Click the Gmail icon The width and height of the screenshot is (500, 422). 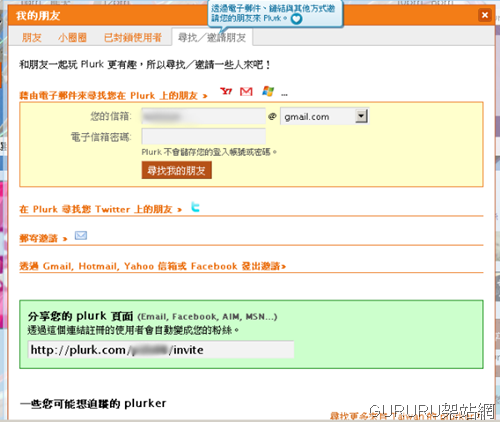coord(246,91)
